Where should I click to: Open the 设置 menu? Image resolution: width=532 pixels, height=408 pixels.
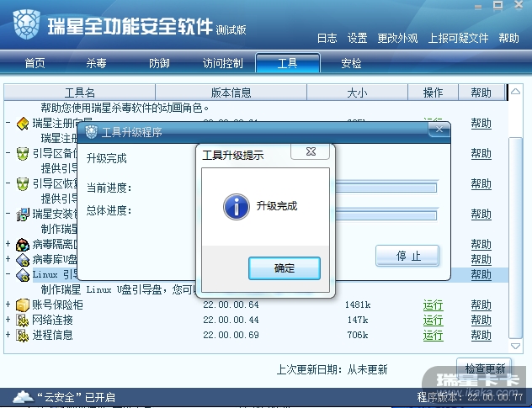tap(357, 38)
